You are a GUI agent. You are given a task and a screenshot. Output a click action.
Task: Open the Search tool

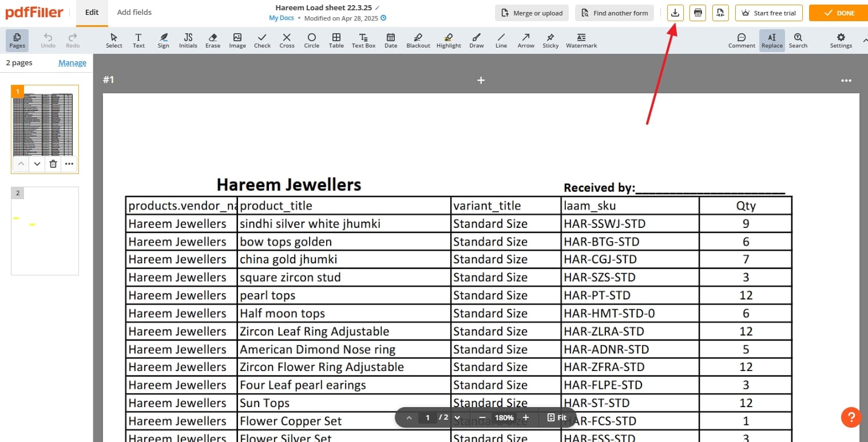pyautogui.click(x=798, y=41)
